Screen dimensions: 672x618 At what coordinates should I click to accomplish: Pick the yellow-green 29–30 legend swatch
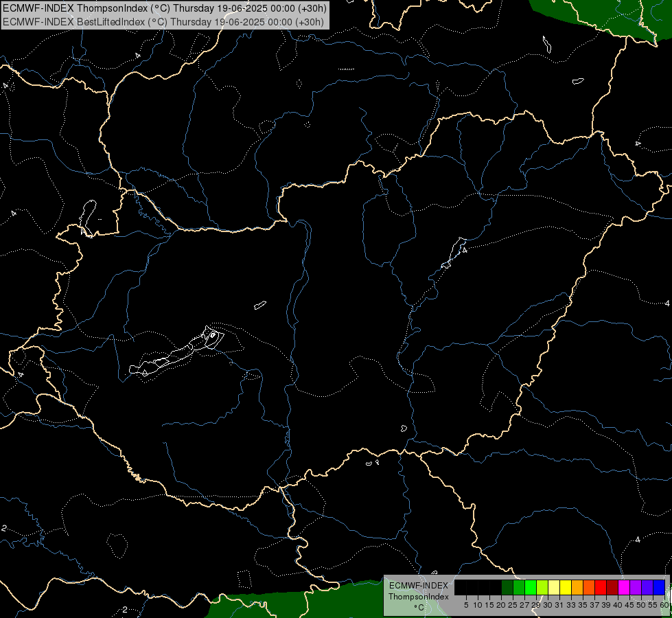coord(542,587)
